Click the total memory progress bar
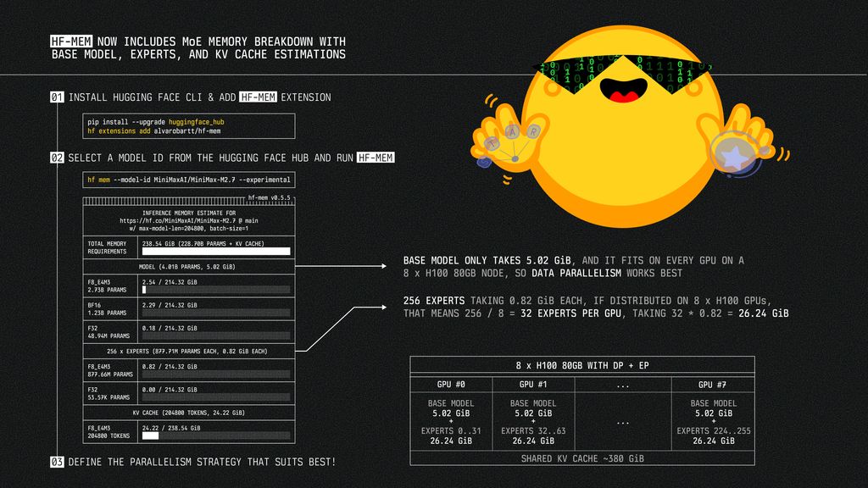 [216, 251]
